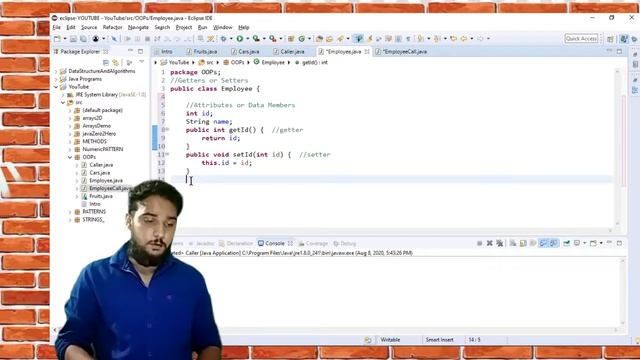Screen dimensions: 640x360
Task: Click Collapse All icon in Package Explorer
Action: [106, 62]
